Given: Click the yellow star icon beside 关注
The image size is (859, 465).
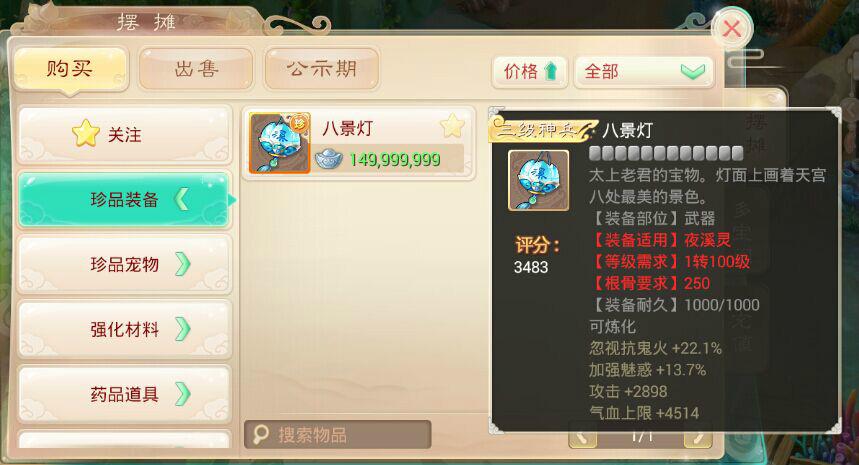Looking at the screenshot, I should click(x=85, y=134).
